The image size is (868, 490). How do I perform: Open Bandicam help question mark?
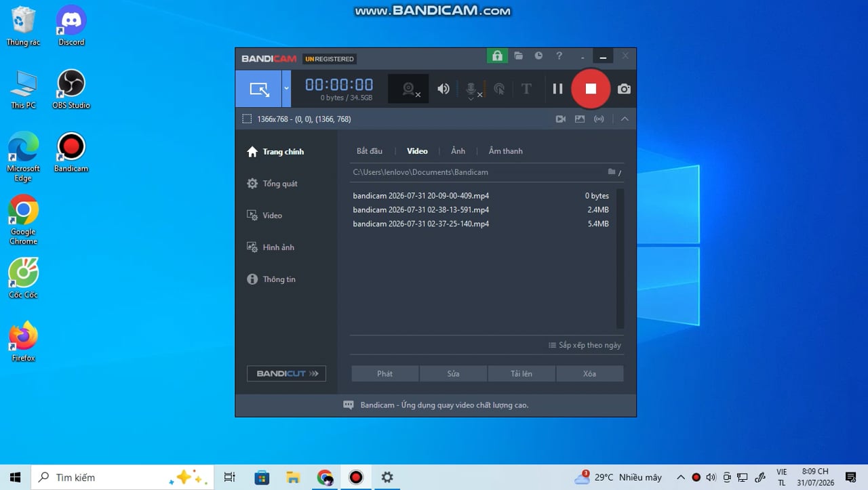[x=559, y=56]
